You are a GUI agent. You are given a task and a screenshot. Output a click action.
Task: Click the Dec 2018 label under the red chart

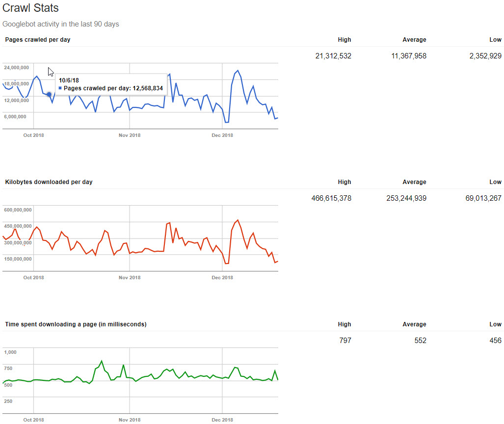222,278
